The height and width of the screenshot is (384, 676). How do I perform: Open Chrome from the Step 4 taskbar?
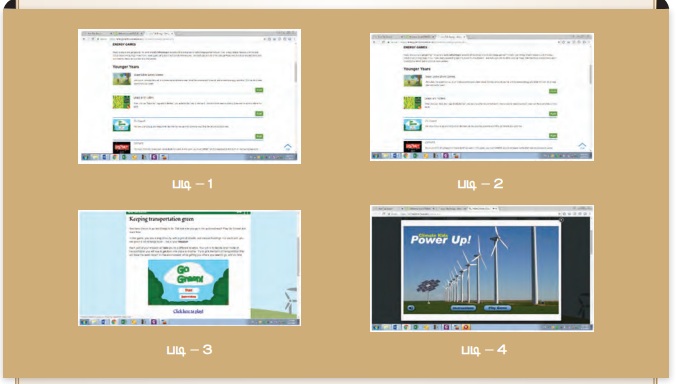(x=406, y=327)
